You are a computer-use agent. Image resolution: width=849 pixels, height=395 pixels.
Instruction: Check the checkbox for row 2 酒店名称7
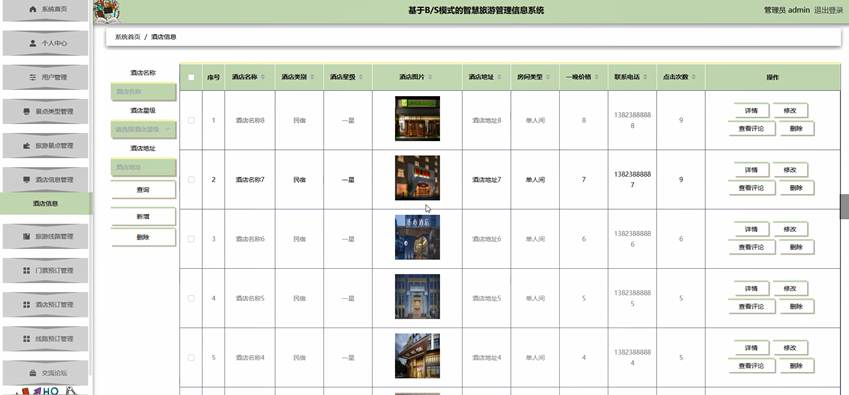coord(191,180)
